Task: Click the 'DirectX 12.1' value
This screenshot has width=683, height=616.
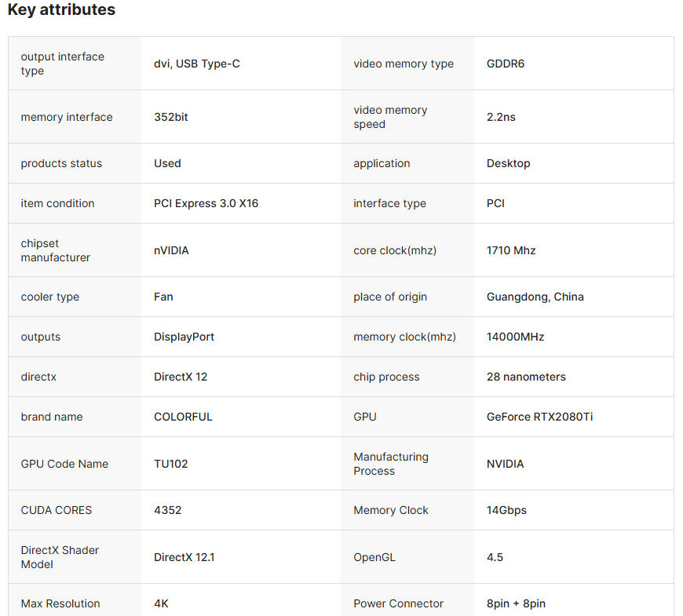Action: pyautogui.click(x=184, y=557)
